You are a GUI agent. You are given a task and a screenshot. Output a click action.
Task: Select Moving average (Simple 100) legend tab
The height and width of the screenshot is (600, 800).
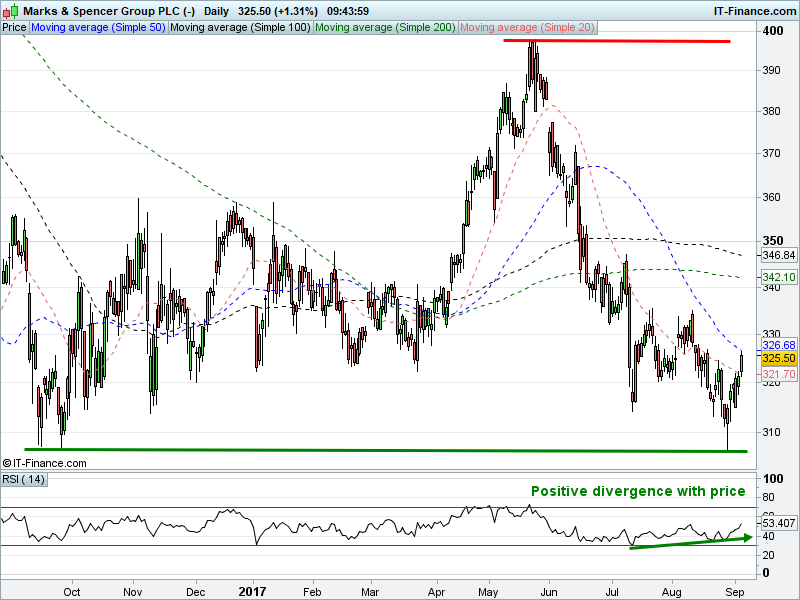click(x=240, y=28)
